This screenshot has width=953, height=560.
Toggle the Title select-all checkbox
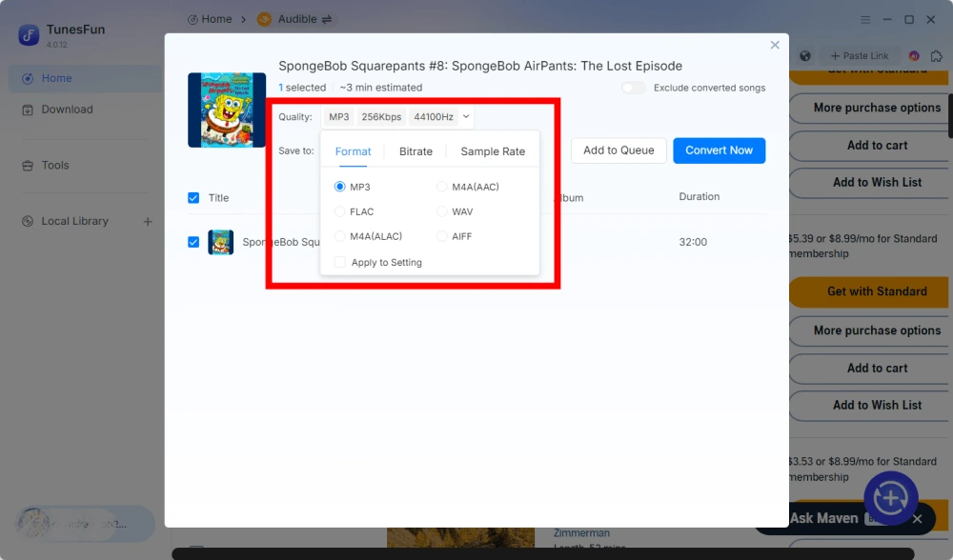click(193, 198)
